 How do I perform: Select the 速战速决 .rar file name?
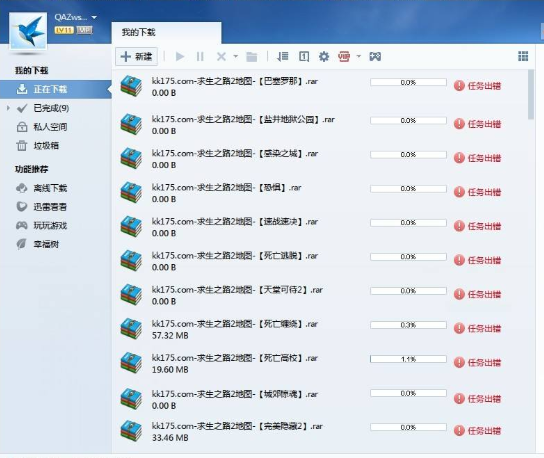(235, 221)
